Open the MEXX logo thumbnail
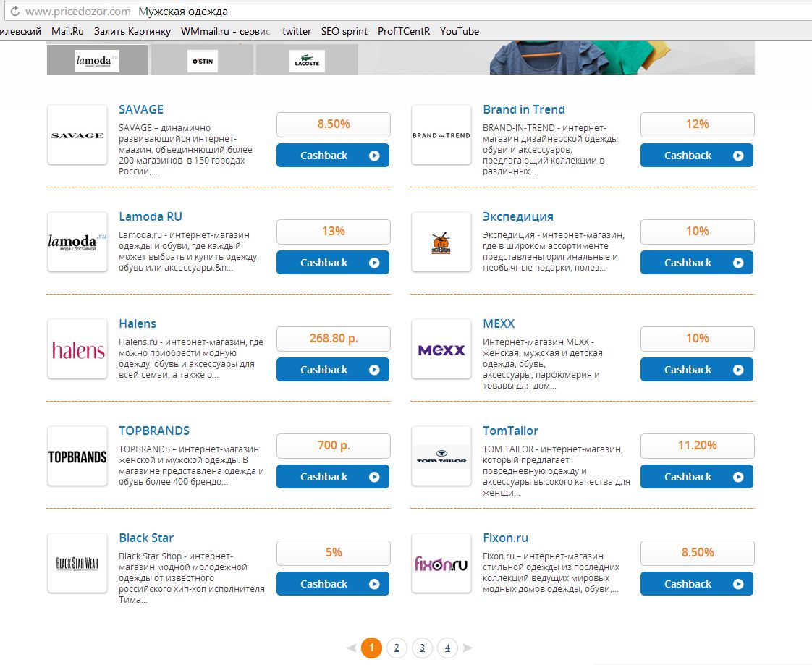This screenshot has width=812, height=665. [441, 350]
